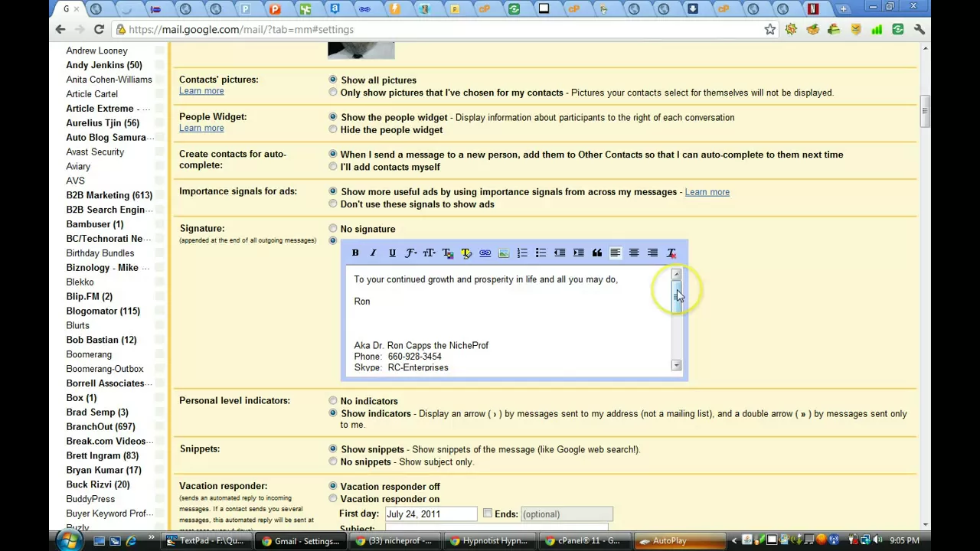
Task: Apply numbered list formatting
Action: point(522,253)
